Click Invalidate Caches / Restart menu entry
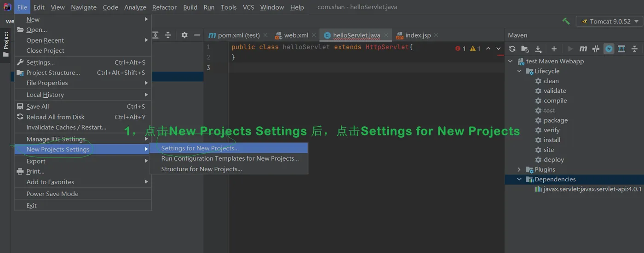644x253 pixels. tap(66, 127)
